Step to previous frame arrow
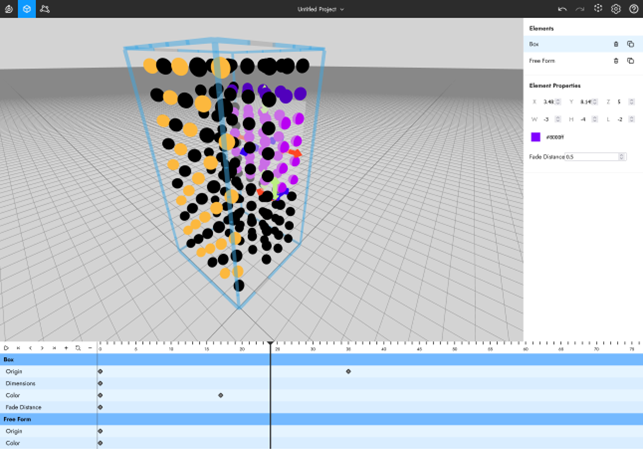This screenshot has height=449, width=643. [30, 348]
